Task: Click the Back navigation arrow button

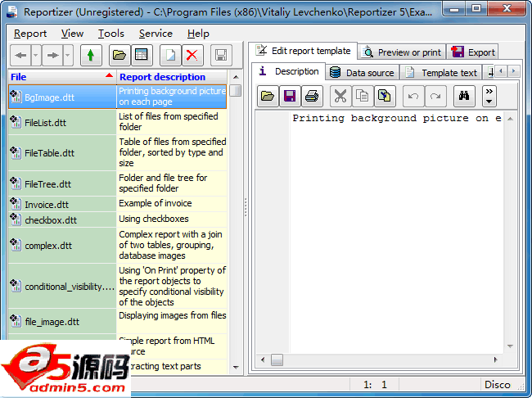Action: [20, 55]
